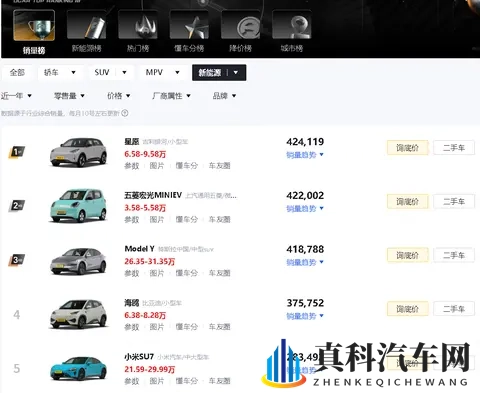Click the 21.59-29.99万 price for 小米SU7

click(x=149, y=369)
